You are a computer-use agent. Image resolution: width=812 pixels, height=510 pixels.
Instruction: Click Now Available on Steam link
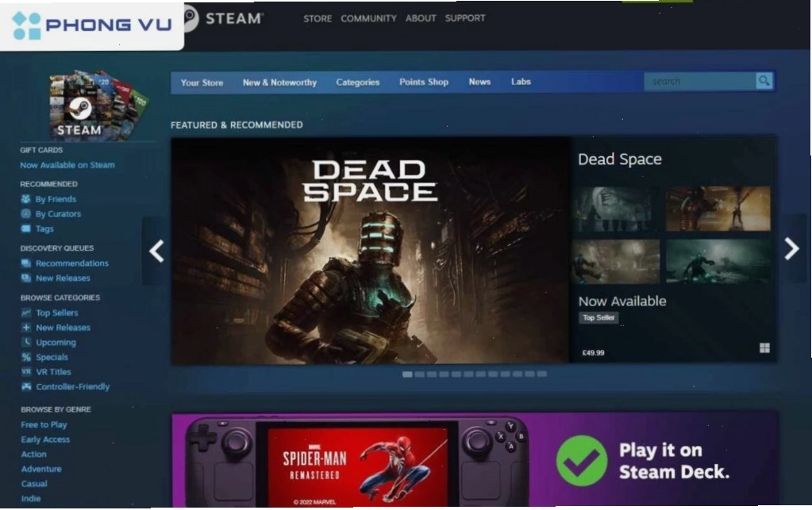[x=67, y=165]
